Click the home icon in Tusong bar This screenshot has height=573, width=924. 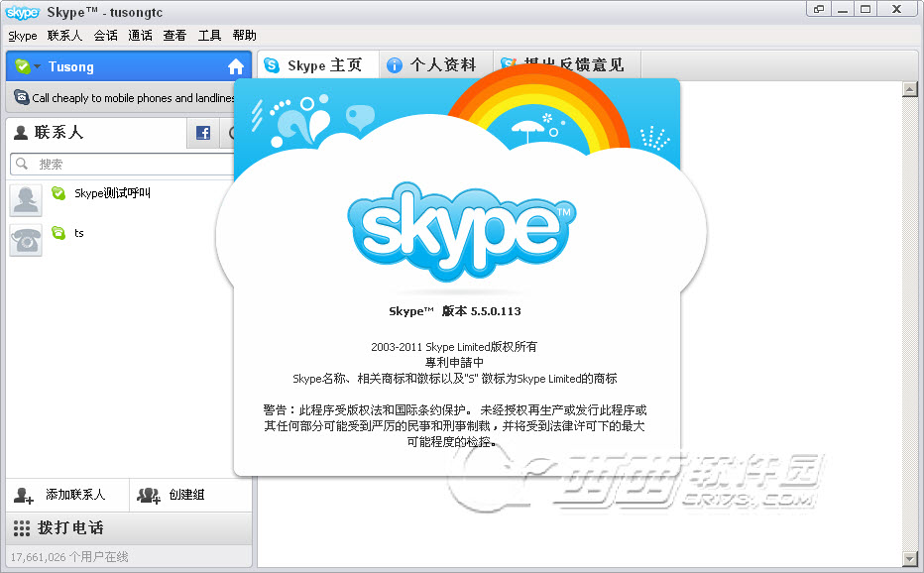click(236, 66)
